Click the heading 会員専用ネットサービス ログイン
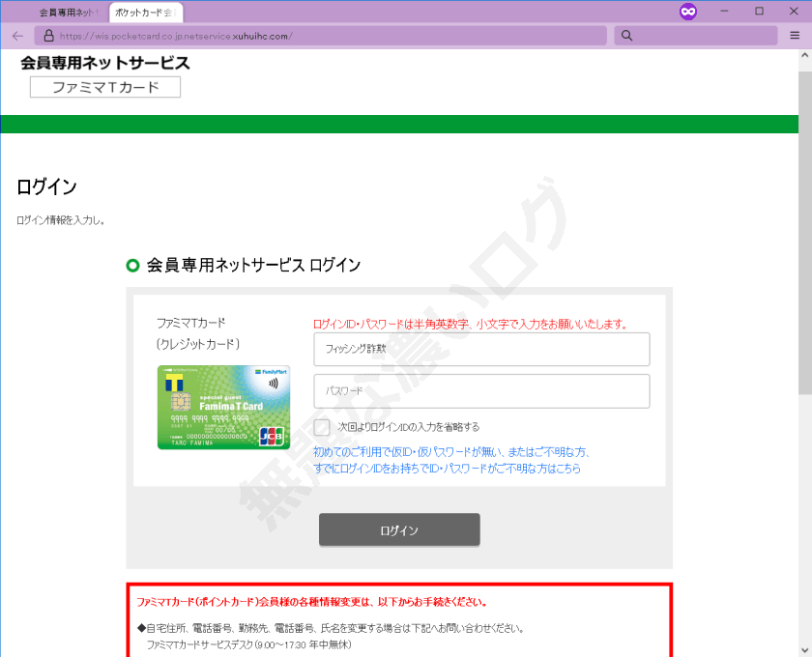Screen dimensions: 812x657 click(x=253, y=265)
